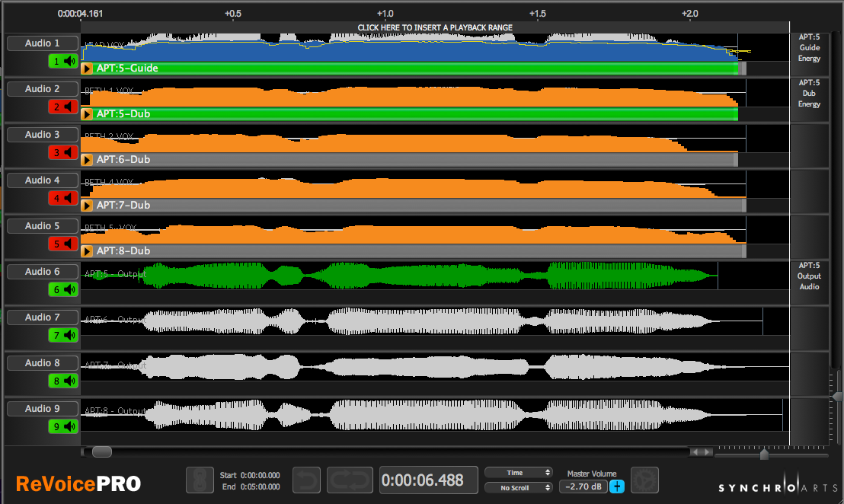Click APT:8-Dub orange arrow icon
844x504 pixels.
[x=88, y=251]
